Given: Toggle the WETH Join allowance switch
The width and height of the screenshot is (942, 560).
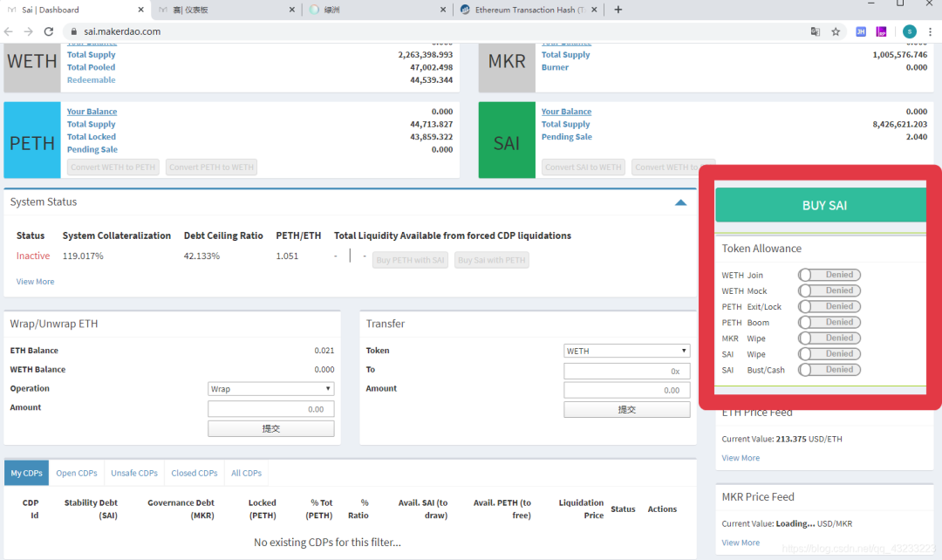Looking at the screenshot, I should click(x=829, y=275).
